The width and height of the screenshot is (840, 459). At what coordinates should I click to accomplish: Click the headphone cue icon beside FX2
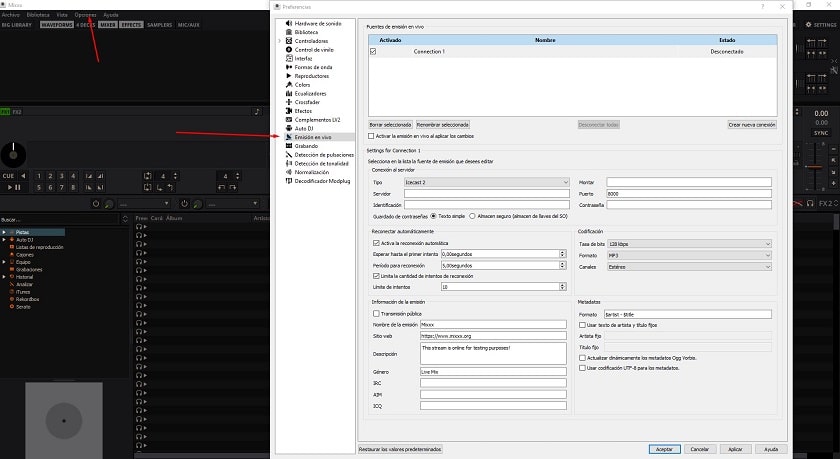810,204
